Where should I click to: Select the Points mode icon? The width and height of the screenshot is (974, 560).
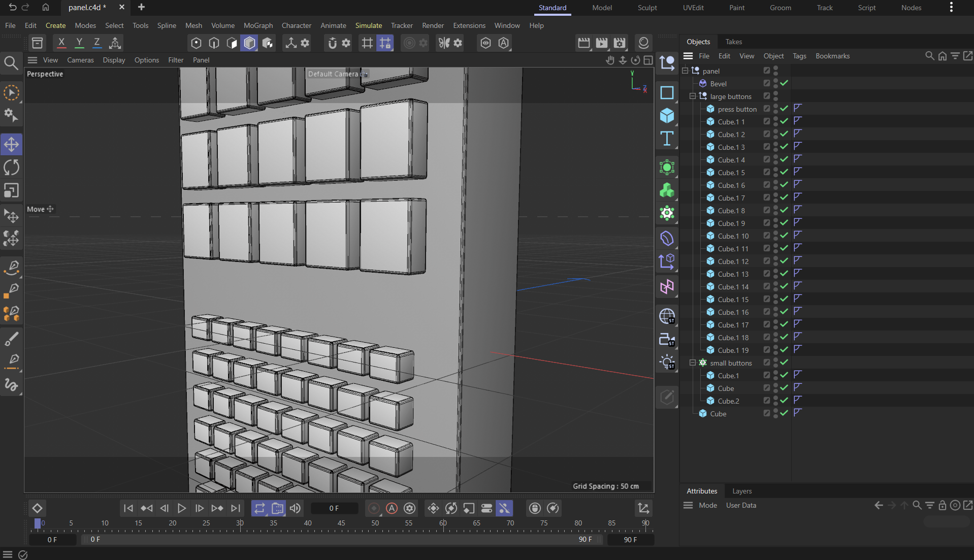[x=196, y=43]
